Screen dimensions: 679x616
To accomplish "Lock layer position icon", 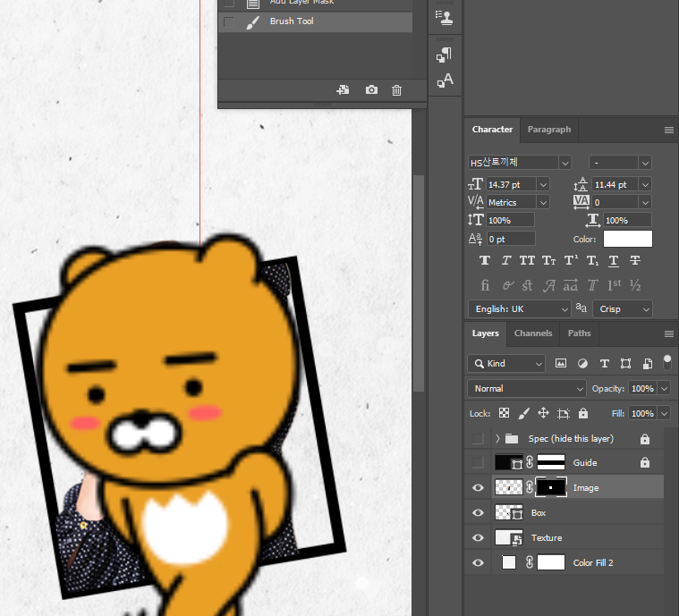I will click(x=543, y=413).
